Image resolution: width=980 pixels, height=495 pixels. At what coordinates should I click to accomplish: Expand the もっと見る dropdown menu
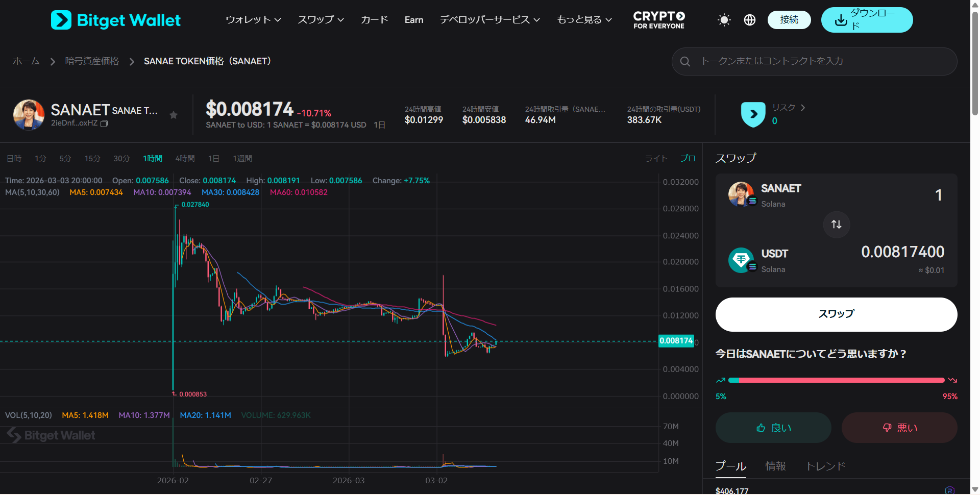pos(584,20)
